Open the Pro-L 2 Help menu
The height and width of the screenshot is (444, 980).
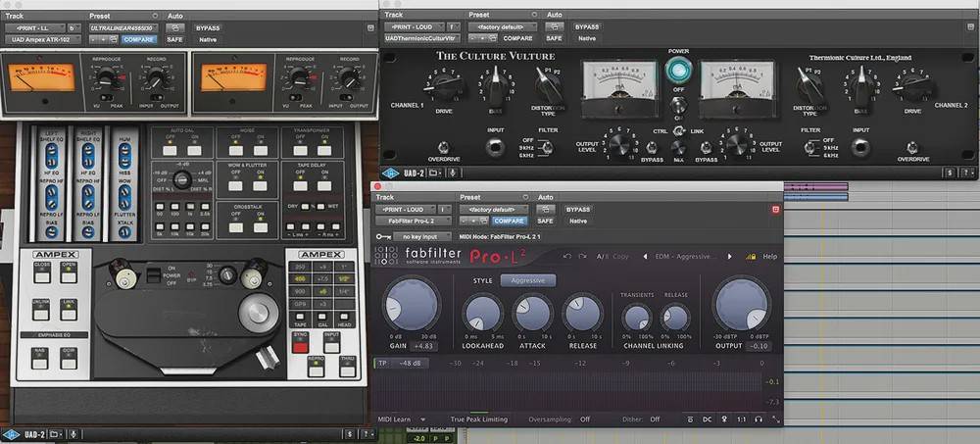click(x=769, y=257)
